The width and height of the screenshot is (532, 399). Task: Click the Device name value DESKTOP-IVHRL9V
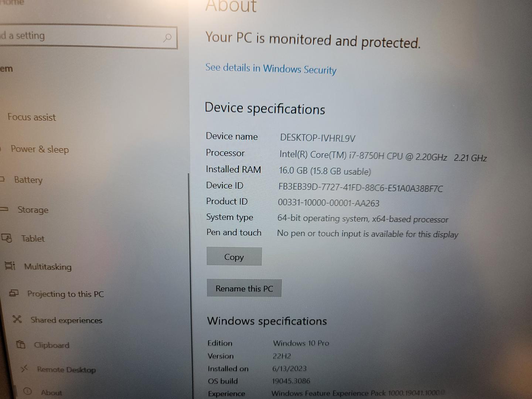[x=318, y=138]
